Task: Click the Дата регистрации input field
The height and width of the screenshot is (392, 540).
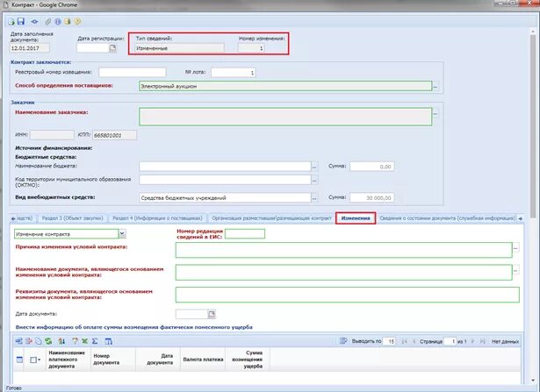Action: (x=93, y=48)
